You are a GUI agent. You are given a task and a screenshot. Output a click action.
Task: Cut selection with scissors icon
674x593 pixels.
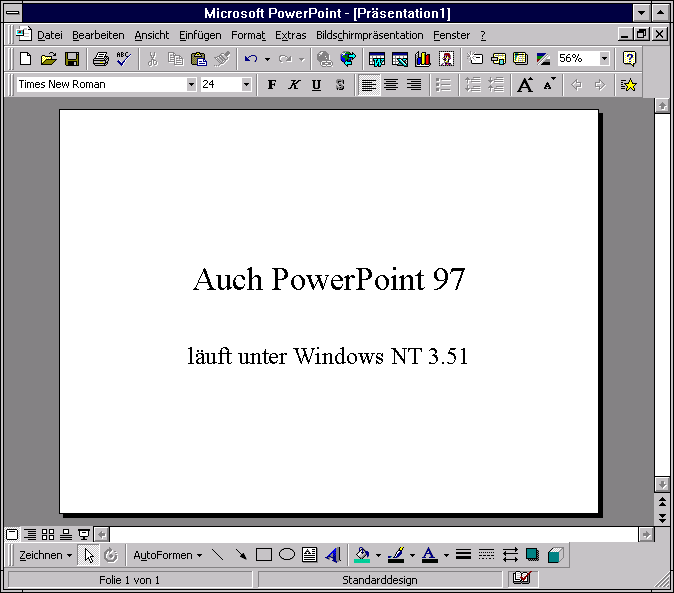pos(153,59)
